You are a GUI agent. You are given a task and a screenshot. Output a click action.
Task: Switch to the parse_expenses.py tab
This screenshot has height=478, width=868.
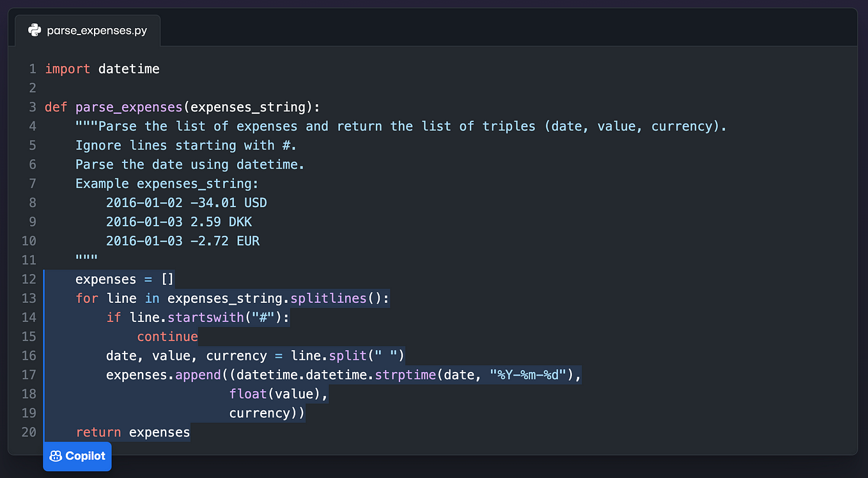(x=88, y=29)
